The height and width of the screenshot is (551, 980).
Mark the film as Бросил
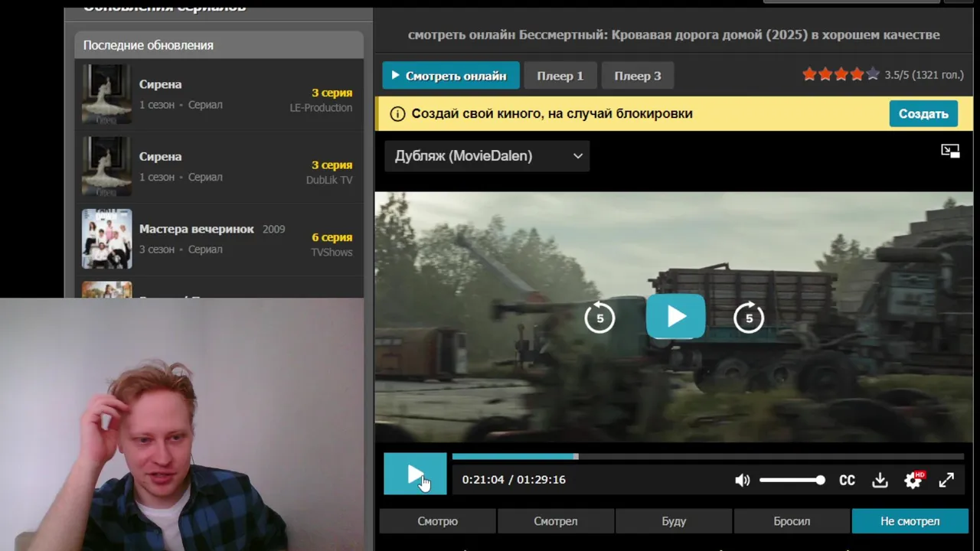[x=792, y=521]
